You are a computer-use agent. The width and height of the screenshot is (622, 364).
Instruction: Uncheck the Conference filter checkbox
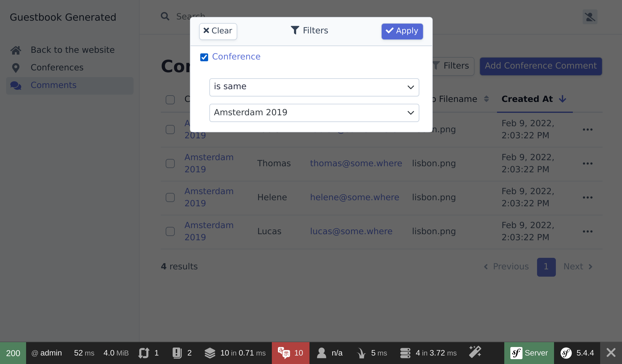point(204,57)
